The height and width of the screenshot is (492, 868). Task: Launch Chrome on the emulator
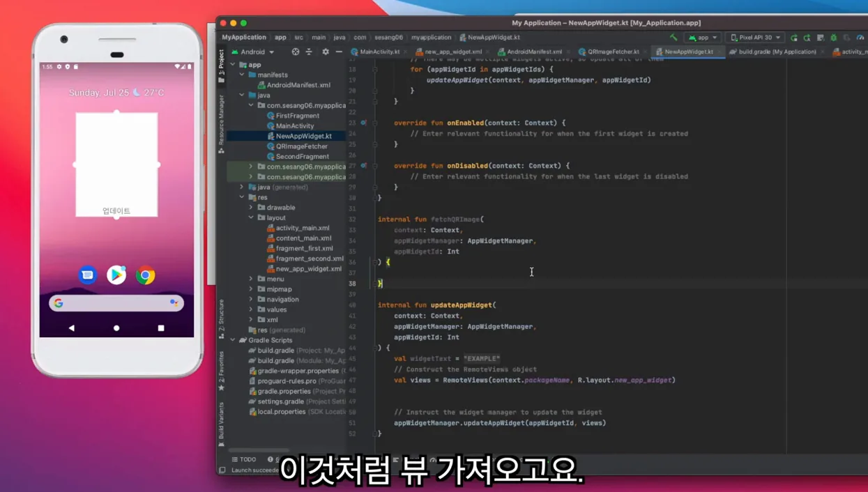146,275
